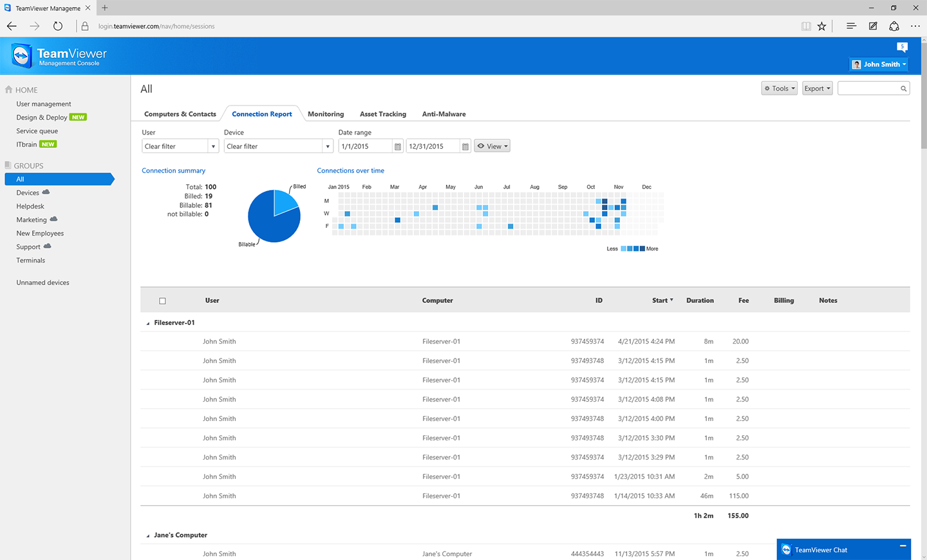The image size is (927, 560).
Task: Open the Export dropdown
Action: pos(817,88)
